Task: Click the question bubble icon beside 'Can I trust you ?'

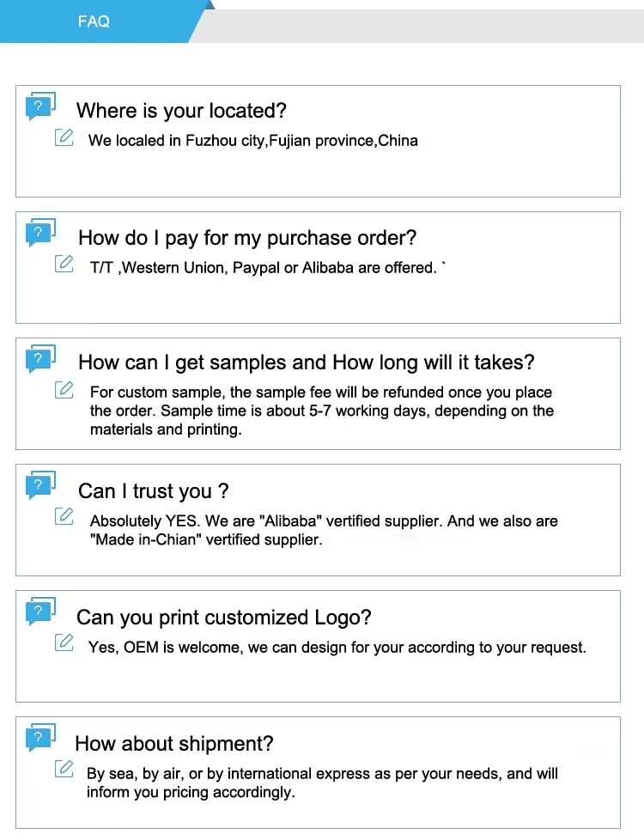Action: [40, 485]
